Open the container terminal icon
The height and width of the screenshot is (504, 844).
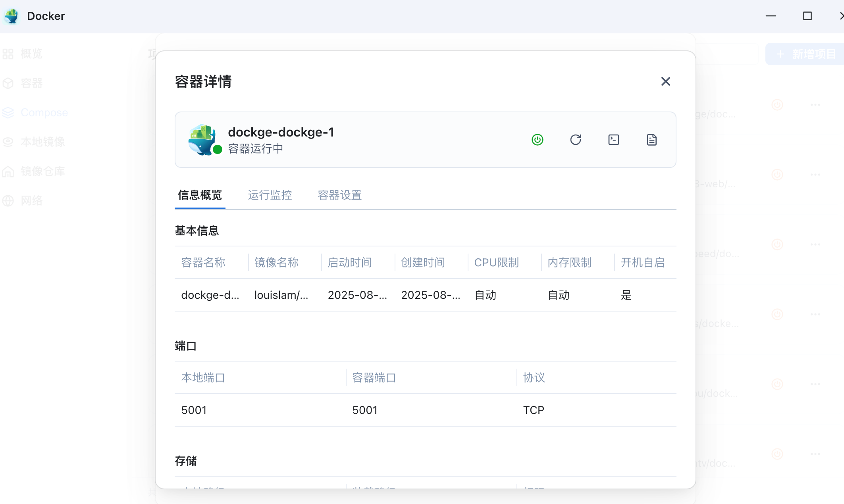click(613, 140)
